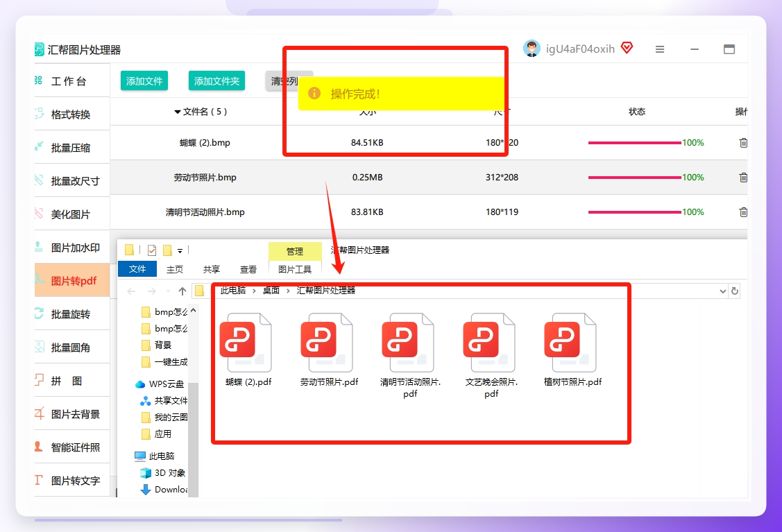Select the 植树节照片.pdf file

(x=572, y=350)
